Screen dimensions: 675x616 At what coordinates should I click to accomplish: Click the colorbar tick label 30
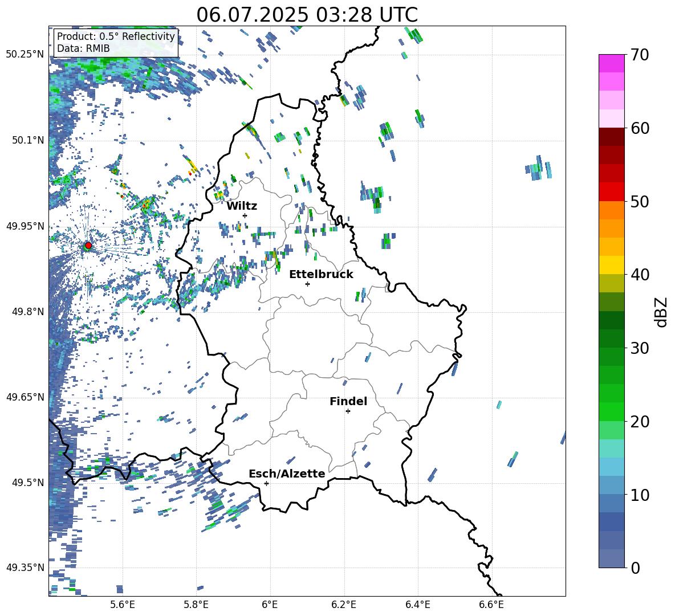tap(640, 348)
